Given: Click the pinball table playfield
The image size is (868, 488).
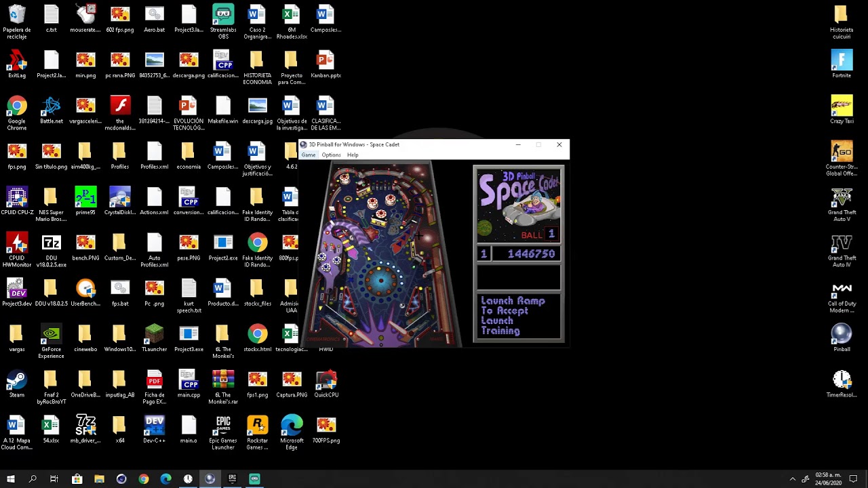Looking at the screenshot, I should click(x=381, y=254).
